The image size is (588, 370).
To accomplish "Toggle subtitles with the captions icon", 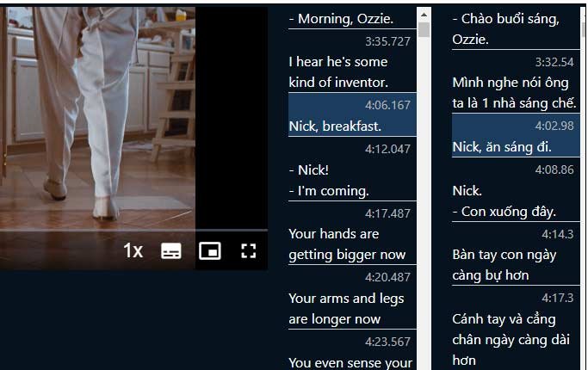I will coord(171,250).
